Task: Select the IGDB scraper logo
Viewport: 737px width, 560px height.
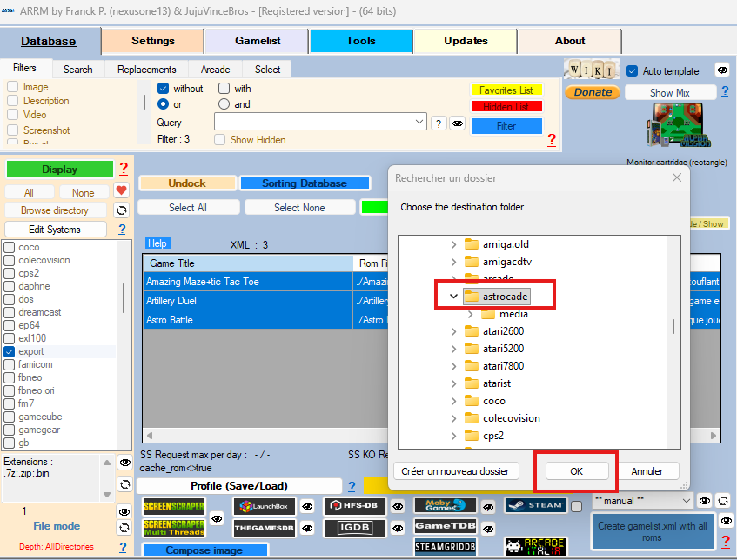Action: (x=355, y=528)
